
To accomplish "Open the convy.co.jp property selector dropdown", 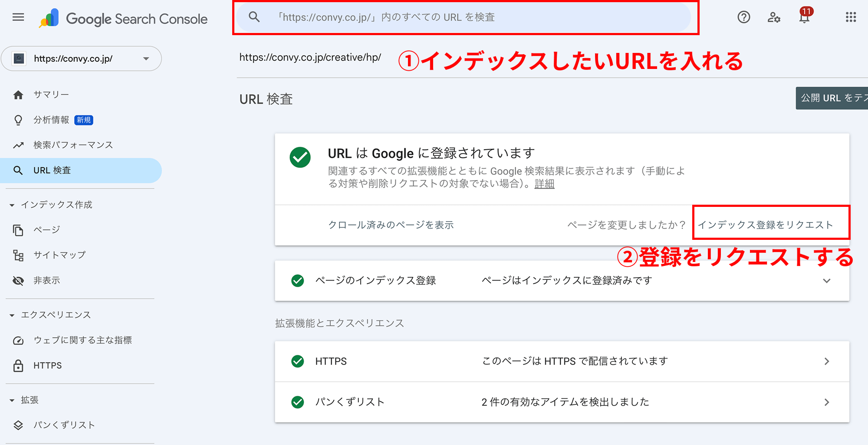I will (146, 59).
